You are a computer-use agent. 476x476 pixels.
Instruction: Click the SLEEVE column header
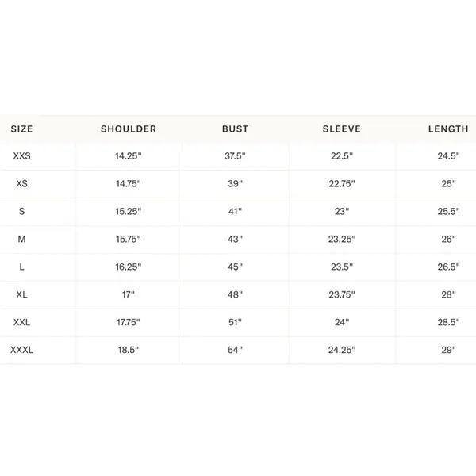(341, 129)
